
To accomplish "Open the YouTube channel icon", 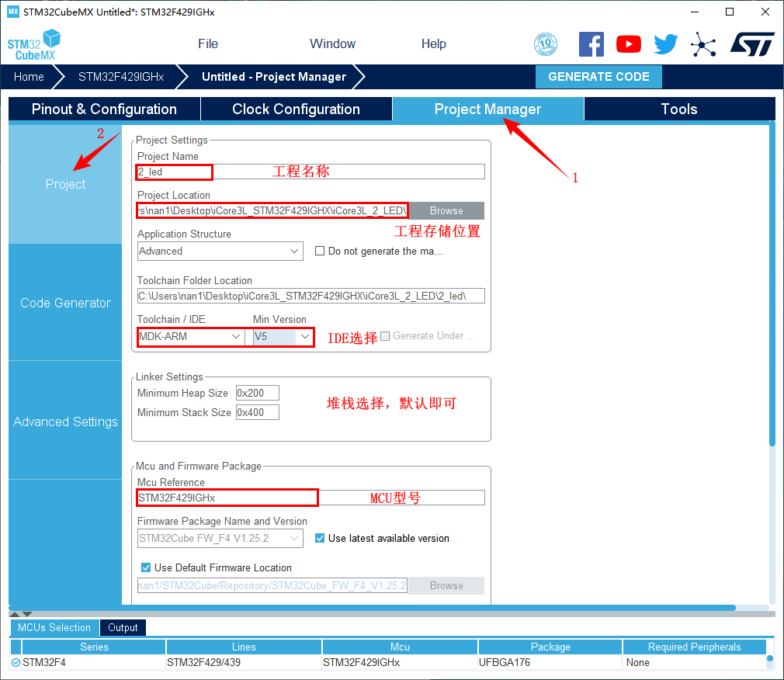I will (x=629, y=44).
